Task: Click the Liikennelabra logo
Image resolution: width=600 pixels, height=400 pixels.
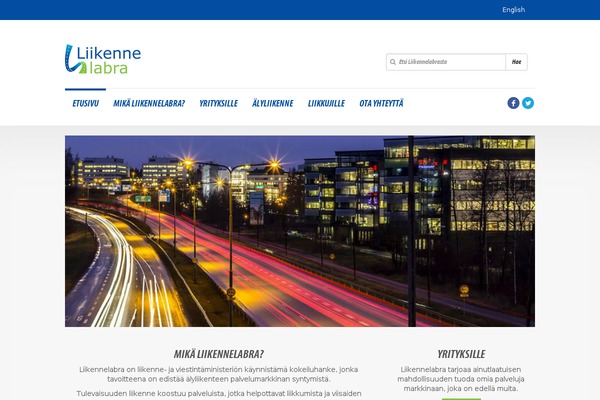Action: (x=103, y=59)
